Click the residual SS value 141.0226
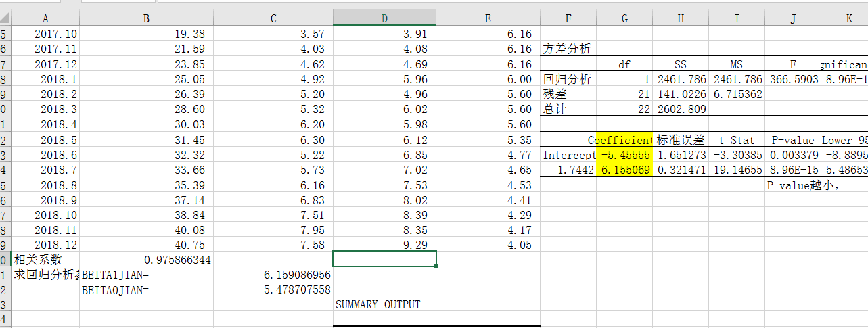Screen dimensions: 868x328 (681, 94)
